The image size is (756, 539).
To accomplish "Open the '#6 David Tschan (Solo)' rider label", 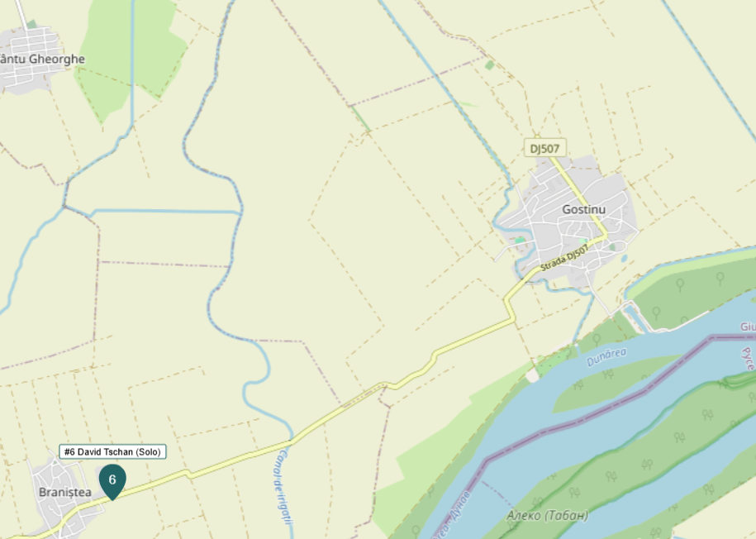I will 112,452.
